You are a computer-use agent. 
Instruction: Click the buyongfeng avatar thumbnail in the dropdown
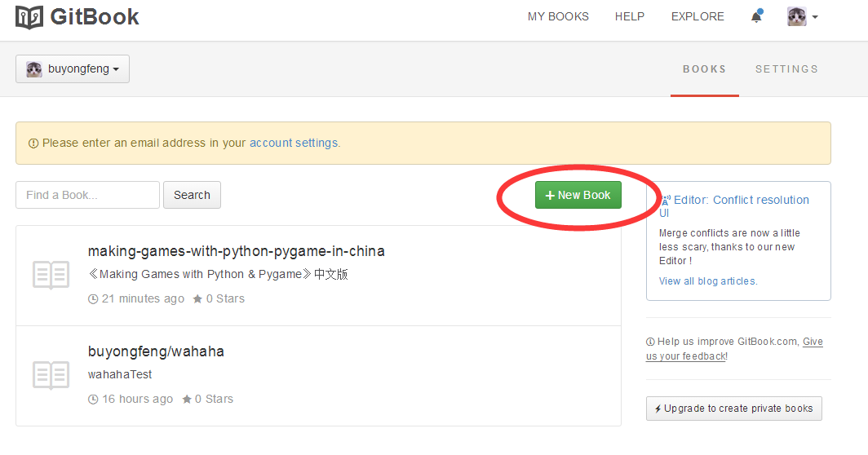point(34,69)
